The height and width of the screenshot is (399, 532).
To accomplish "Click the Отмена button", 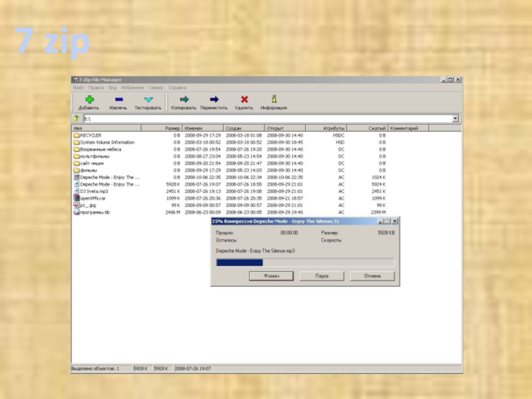I will point(372,276).
